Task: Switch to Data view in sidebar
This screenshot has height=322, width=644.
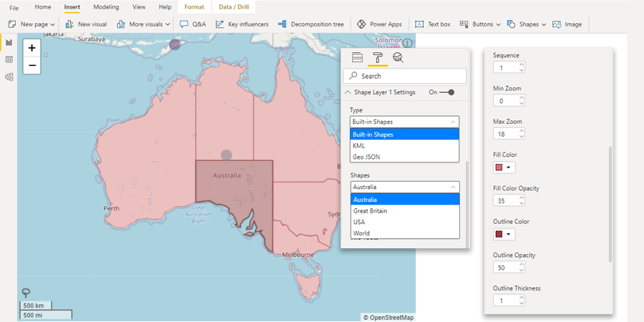Action: click(9, 59)
